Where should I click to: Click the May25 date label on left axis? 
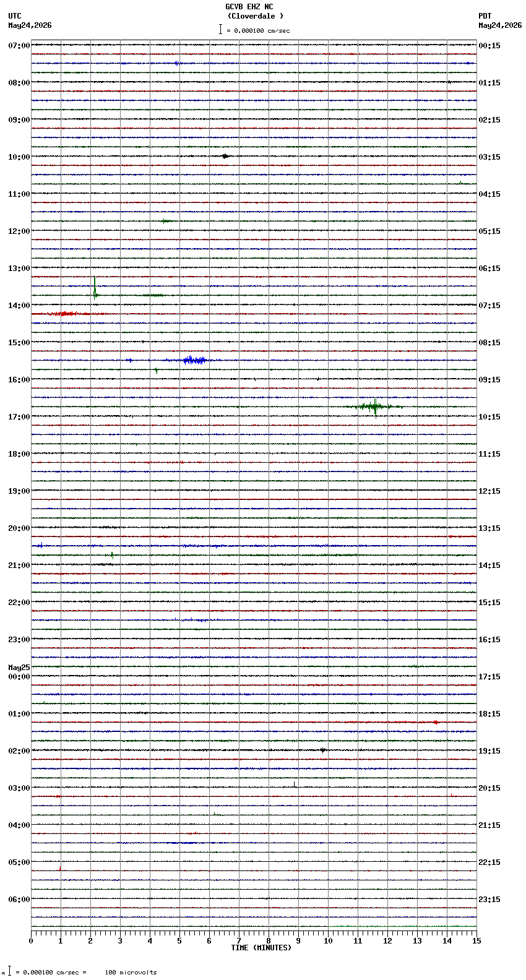(19, 668)
